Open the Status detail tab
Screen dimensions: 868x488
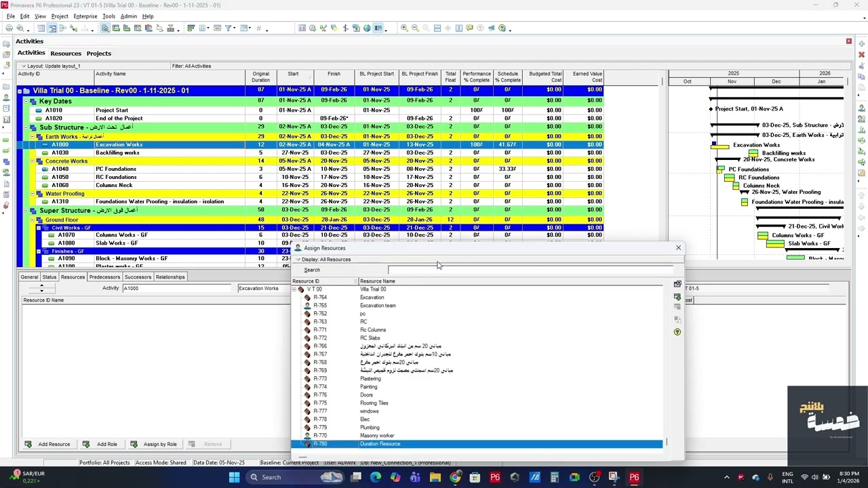point(50,277)
